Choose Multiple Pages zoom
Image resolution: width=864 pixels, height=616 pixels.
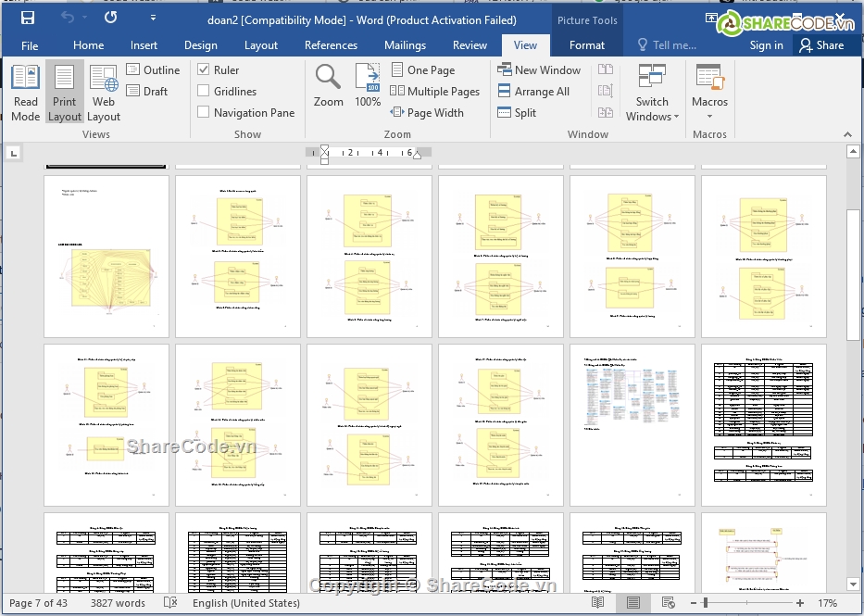click(x=434, y=92)
